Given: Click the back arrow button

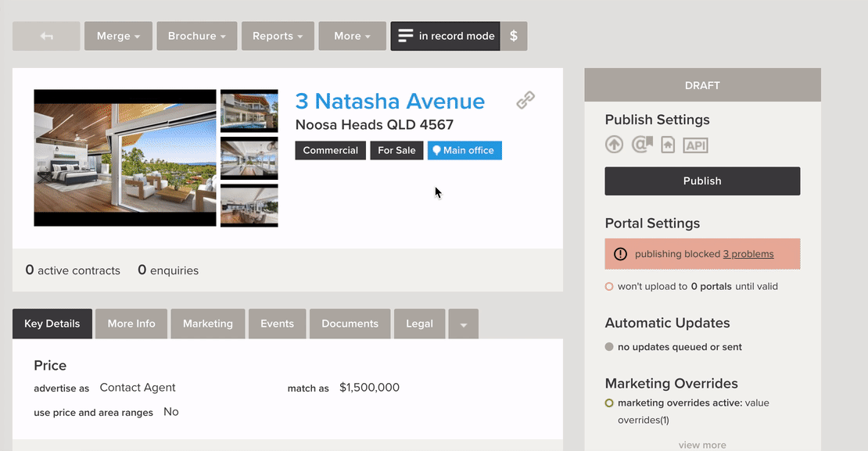Looking at the screenshot, I should click(x=46, y=36).
